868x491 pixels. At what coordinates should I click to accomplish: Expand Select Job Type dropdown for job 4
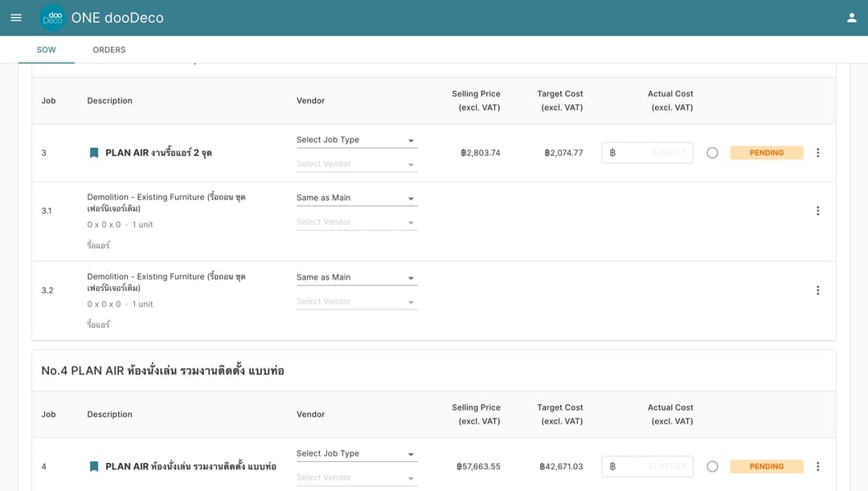[x=356, y=454]
